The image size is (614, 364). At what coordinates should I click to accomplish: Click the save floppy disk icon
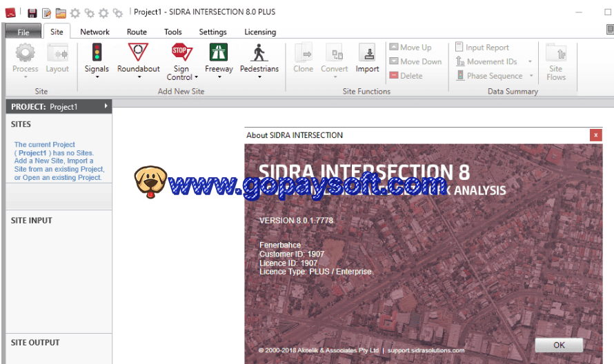pos(32,12)
